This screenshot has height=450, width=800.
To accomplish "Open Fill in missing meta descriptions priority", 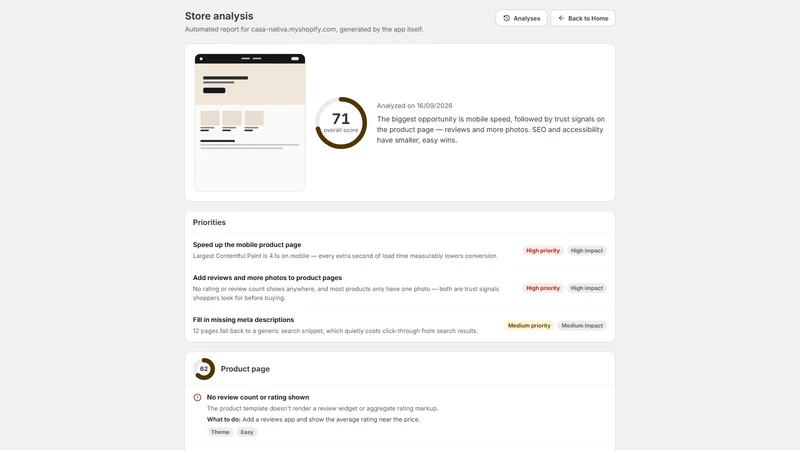I will point(399,325).
